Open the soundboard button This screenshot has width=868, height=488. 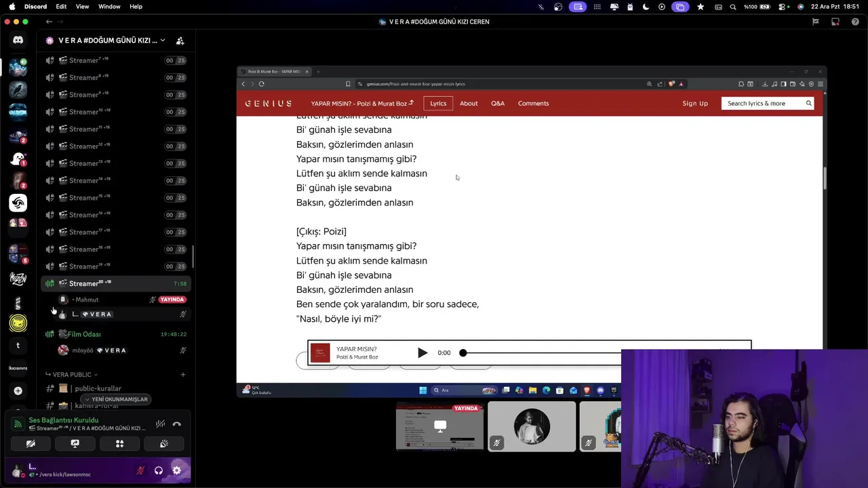(163, 443)
